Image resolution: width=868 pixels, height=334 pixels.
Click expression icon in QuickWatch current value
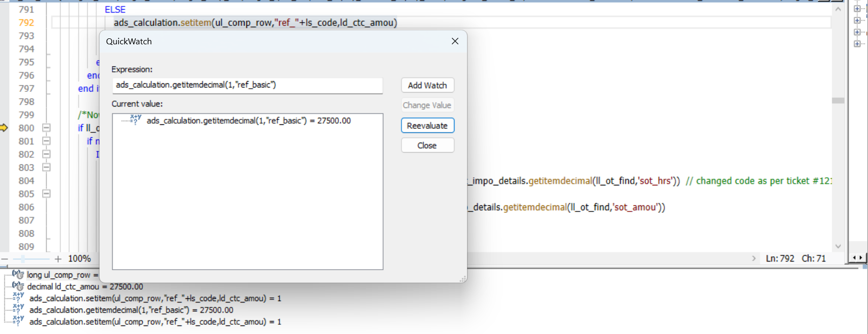tap(135, 120)
